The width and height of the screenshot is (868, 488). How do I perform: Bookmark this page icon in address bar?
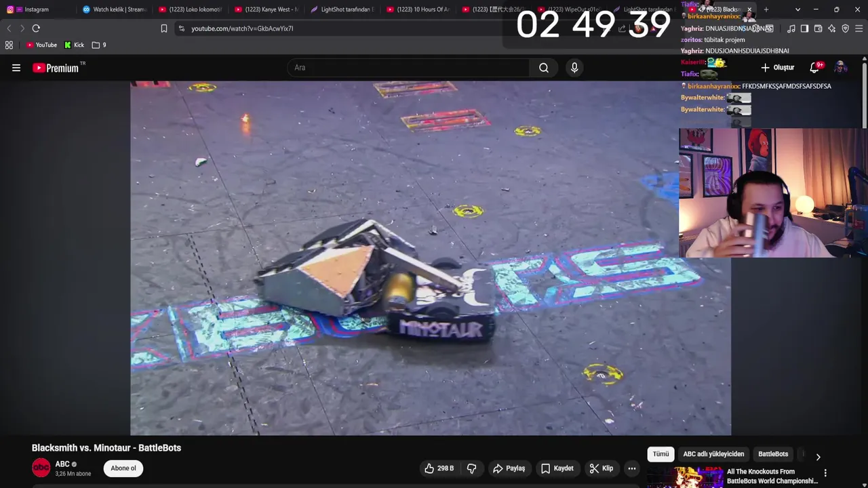[164, 28]
